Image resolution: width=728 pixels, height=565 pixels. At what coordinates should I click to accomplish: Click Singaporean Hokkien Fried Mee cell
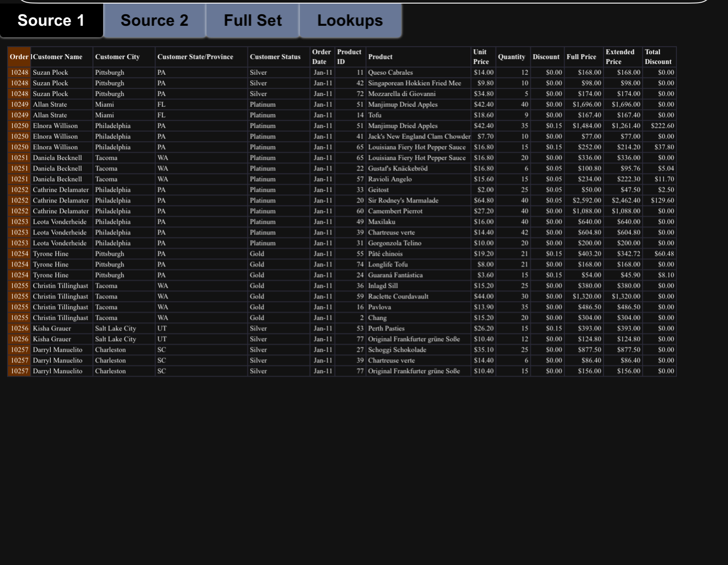click(x=418, y=83)
